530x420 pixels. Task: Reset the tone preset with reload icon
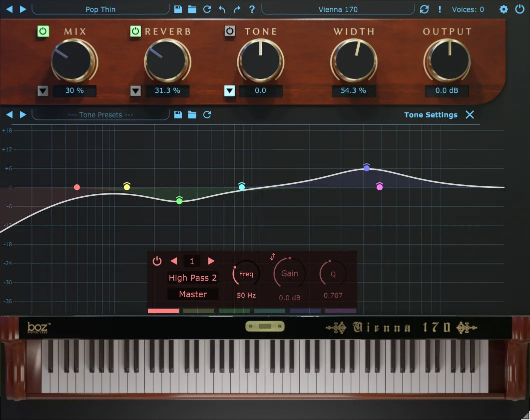[207, 115]
